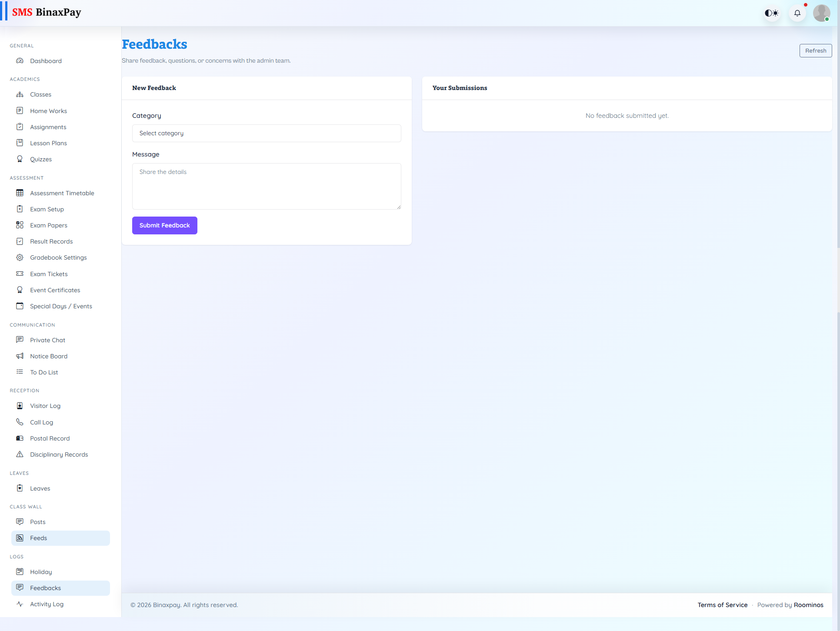Image resolution: width=840 pixels, height=631 pixels.
Task: Select the Call Log phone icon
Action: tap(20, 422)
